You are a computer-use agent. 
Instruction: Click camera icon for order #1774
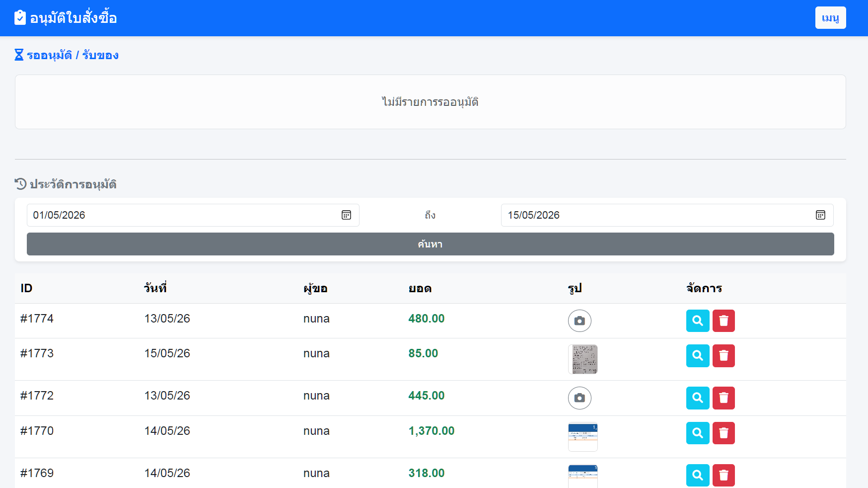[x=579, y=321]
